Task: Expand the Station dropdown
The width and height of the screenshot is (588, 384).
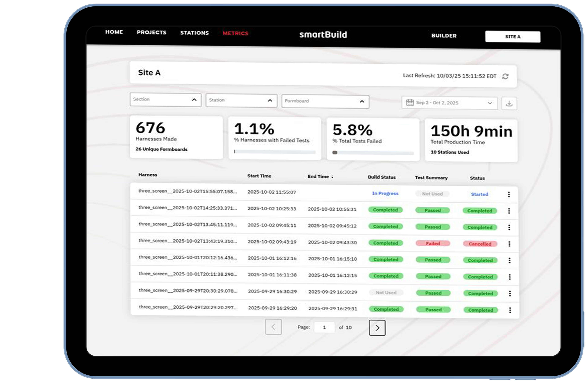Action: (x=270, y=100)
